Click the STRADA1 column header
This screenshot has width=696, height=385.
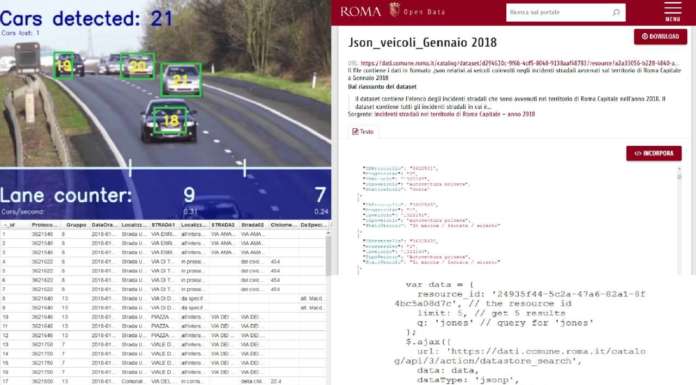point(163,225)
